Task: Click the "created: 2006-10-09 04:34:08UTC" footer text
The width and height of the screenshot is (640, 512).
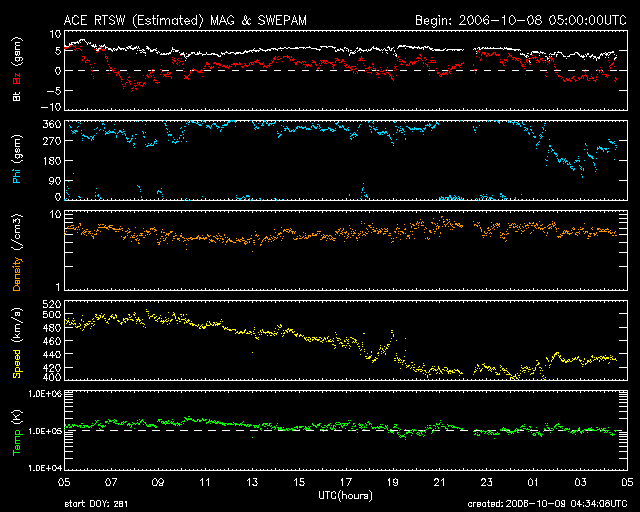Action: click(547, 504)
